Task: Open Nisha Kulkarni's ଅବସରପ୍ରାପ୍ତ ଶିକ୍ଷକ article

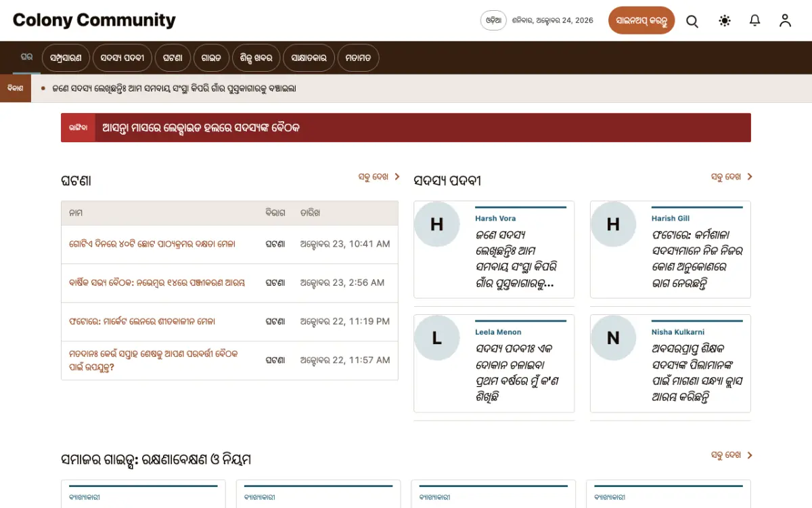Action: (697, 373)
